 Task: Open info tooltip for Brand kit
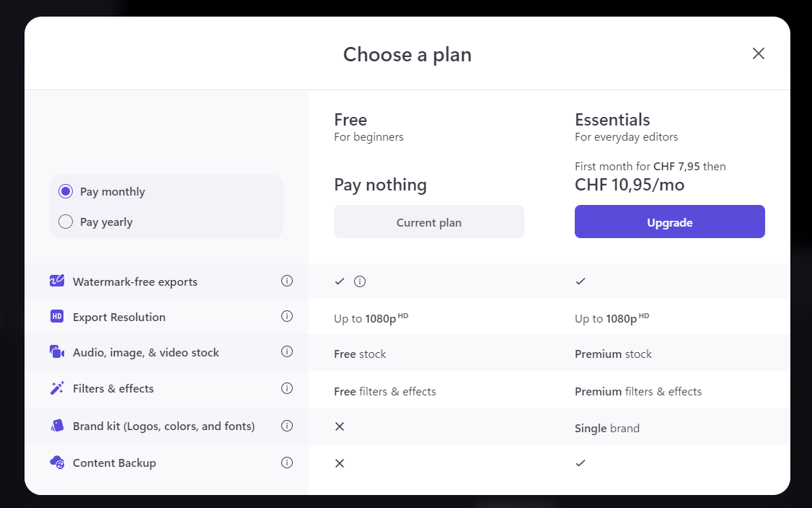pos(287,426)
